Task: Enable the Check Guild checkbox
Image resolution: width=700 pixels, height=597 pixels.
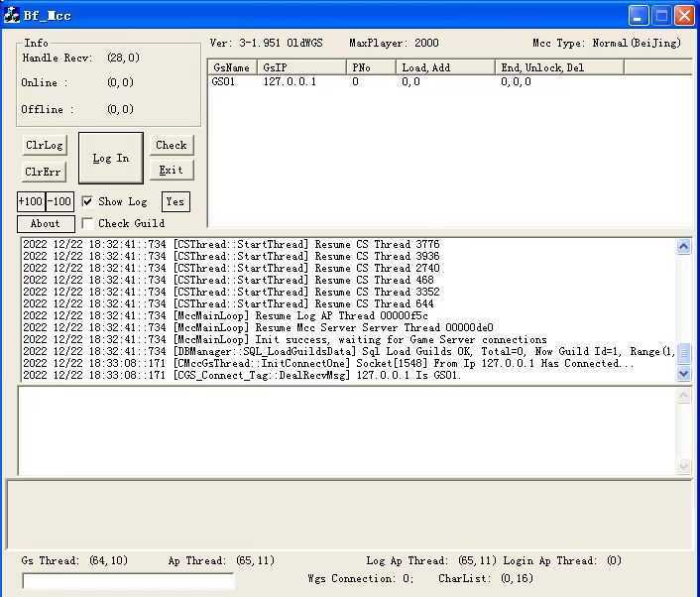Action: 87,223
